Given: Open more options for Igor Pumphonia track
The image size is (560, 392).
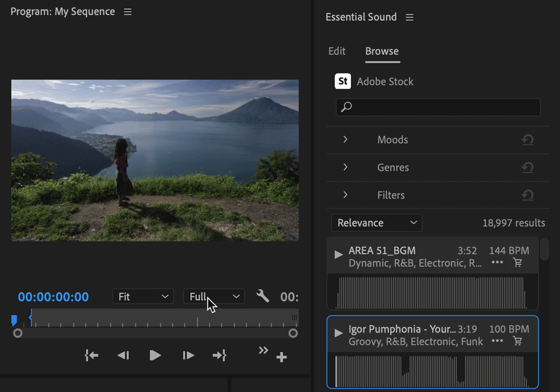Looking at the screenshot, I should (x=497, y=341).
